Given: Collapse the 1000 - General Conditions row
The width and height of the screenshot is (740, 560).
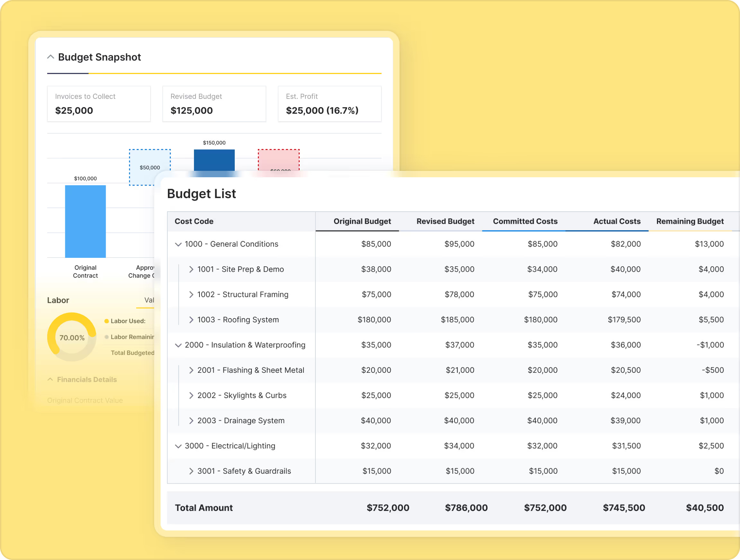Looking at the screenshot, I should (x=178, y=245).
